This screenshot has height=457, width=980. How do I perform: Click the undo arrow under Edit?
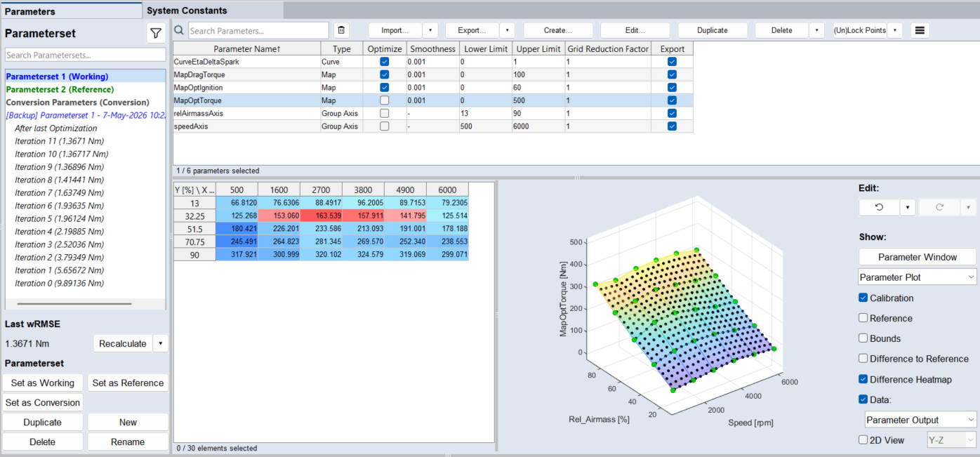(879, 207)
